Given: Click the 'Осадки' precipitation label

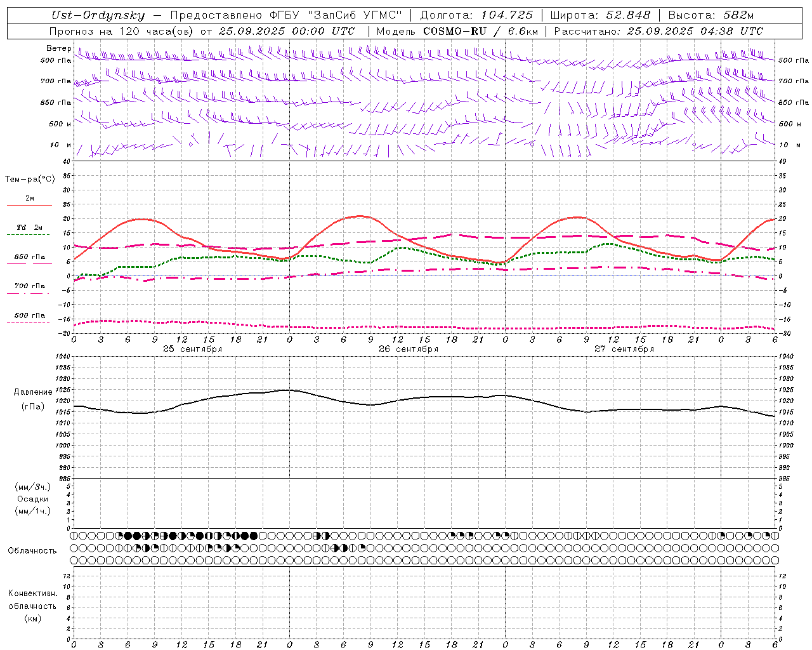Looking at the screenshot, I should pos(33,499).
